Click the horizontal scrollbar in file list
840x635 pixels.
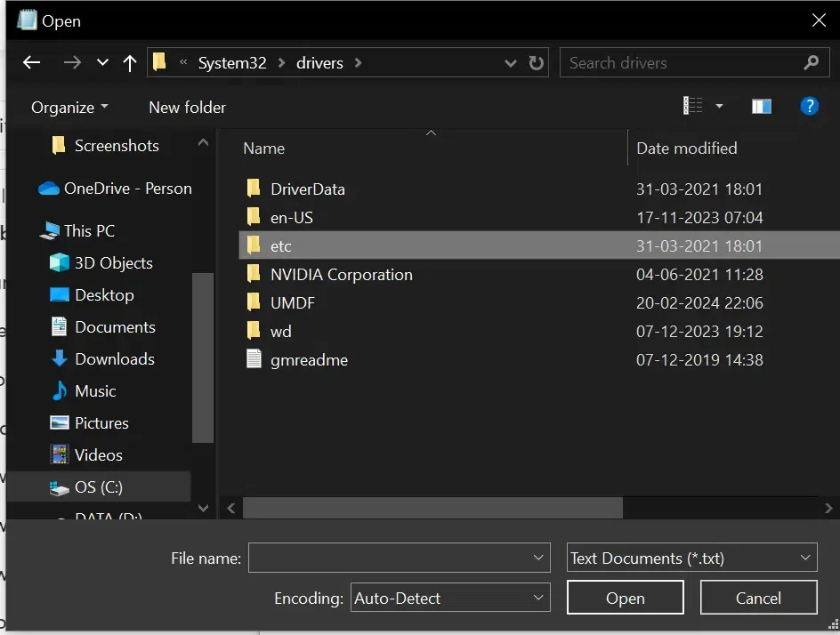point(432,508)
